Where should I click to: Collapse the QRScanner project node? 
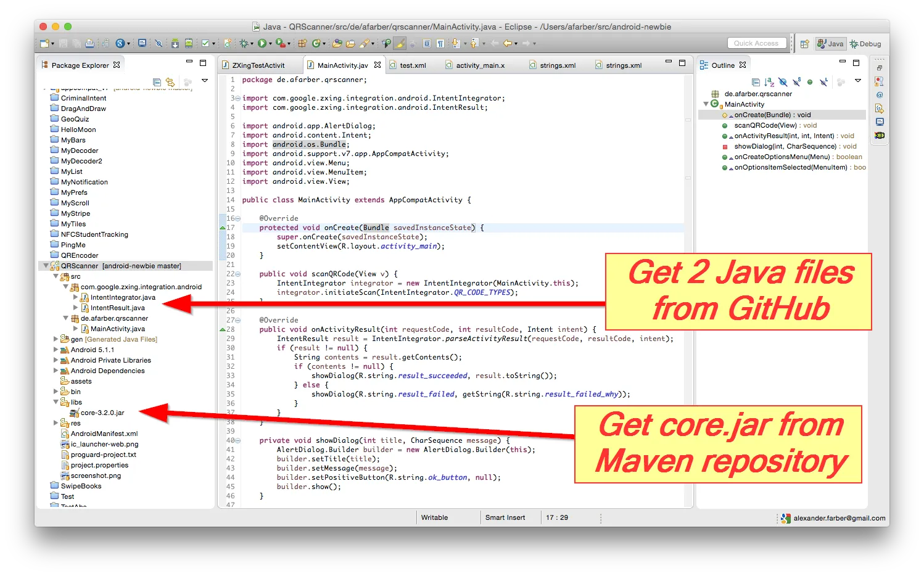click(46, 266)
